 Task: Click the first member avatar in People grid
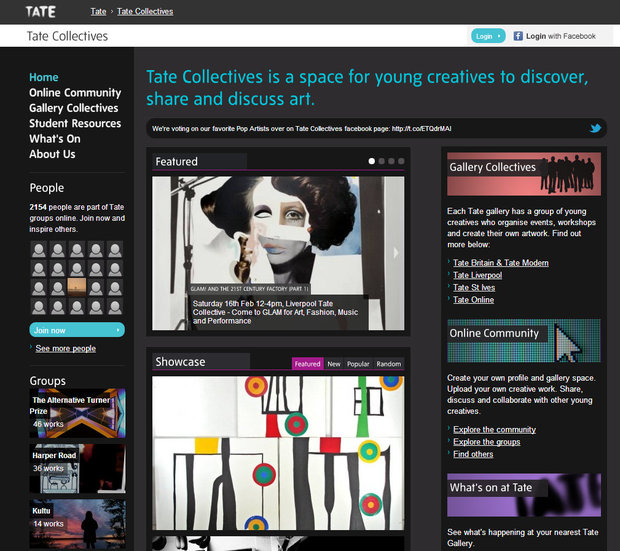(39, 250)
